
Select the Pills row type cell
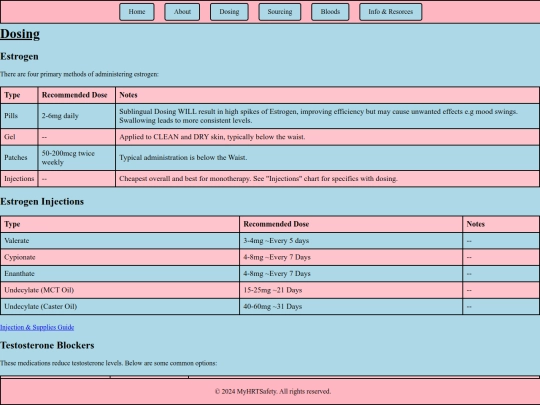coord(19,116)
